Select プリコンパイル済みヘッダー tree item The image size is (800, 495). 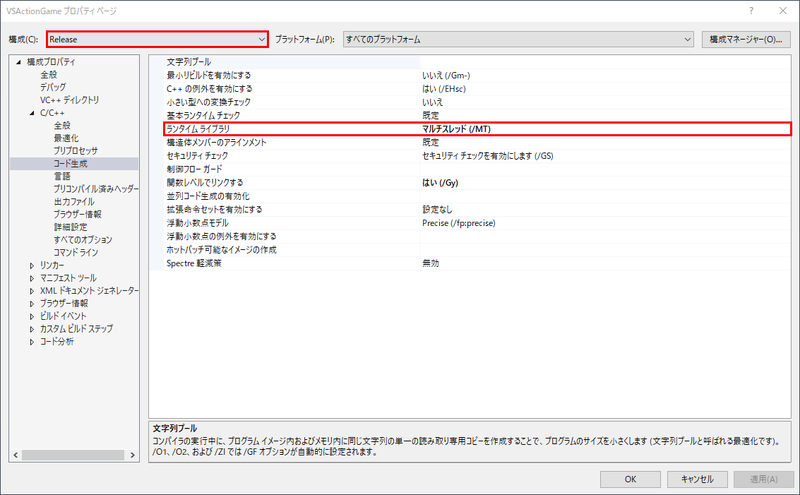click(x=96, y=189)
